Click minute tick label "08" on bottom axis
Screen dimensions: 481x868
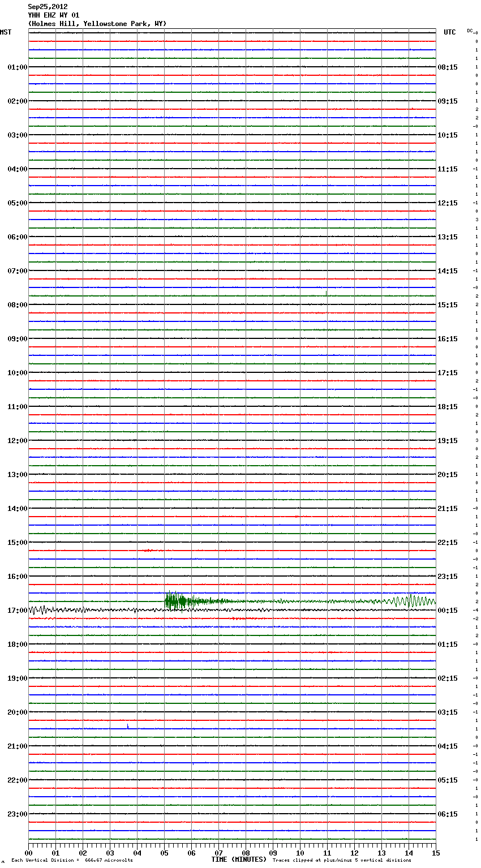[246, 853]
